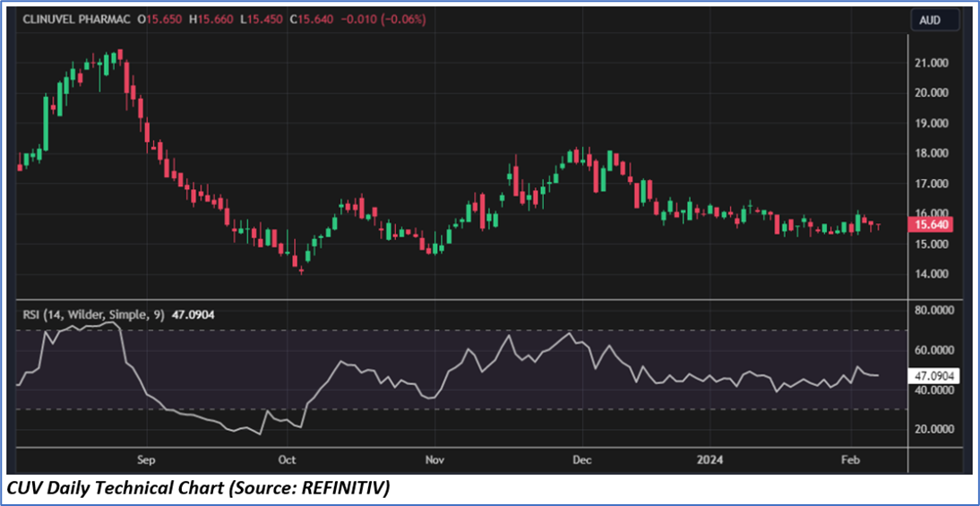Open the AUD currency selector
Viewport: 980px width, 506px height.
point(935,20)
